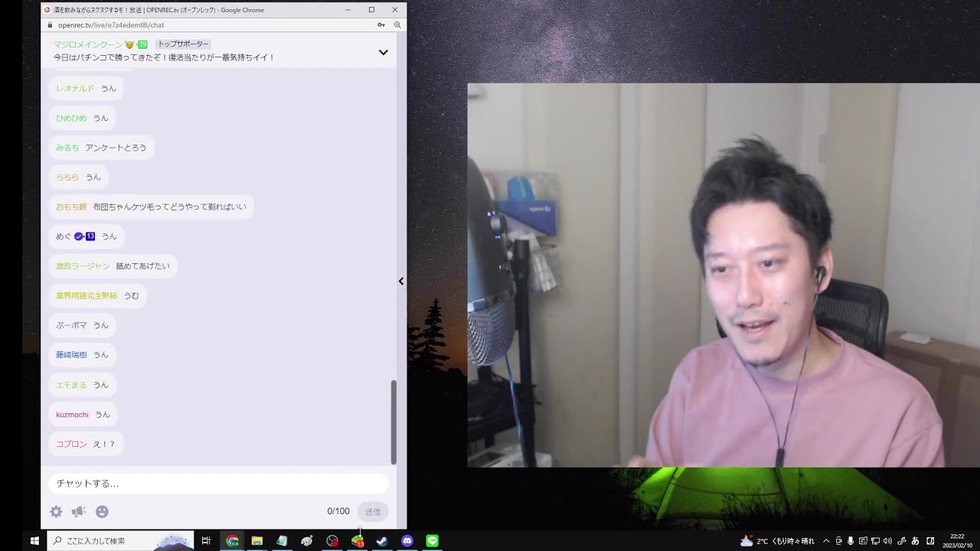Toggle microphone icon in system tray
The image size is (980, 551).
tap(851, 541)
